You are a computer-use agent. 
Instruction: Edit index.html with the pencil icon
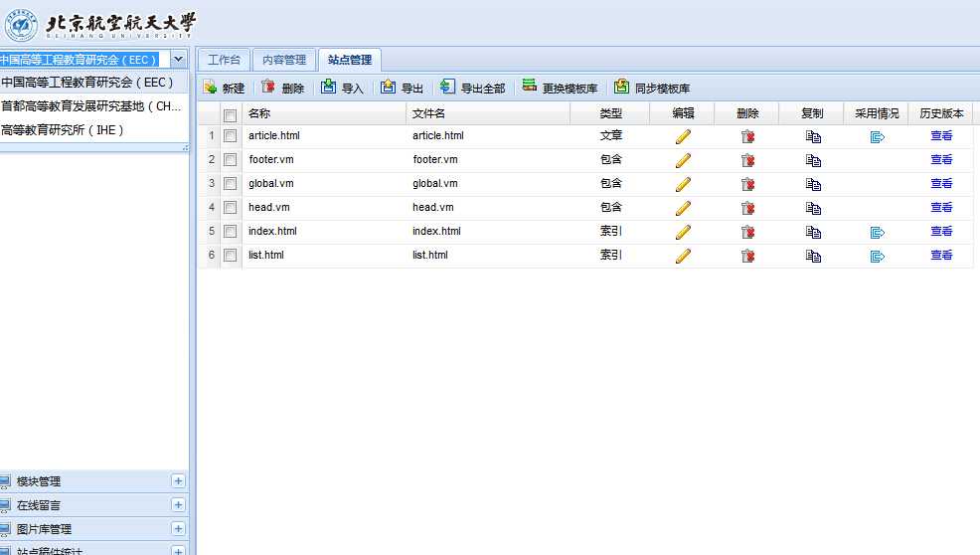tap(683, 232)
